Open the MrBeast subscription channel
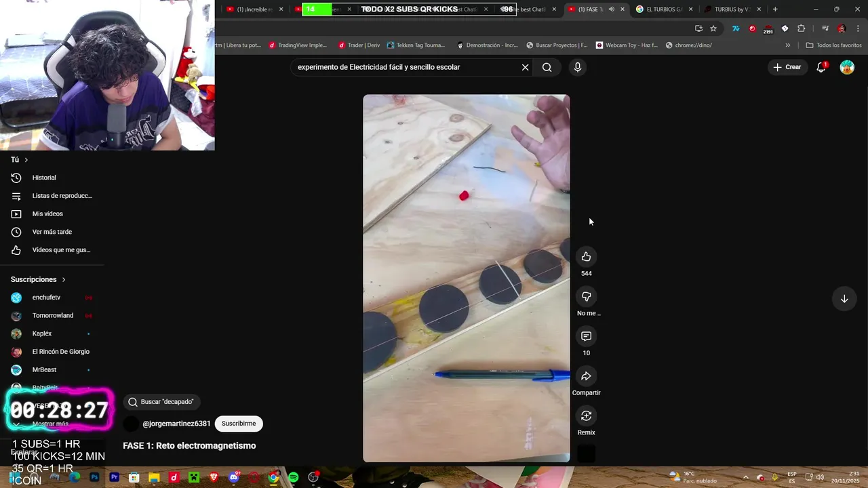The width and height of the screenshot is (868, 488). (52, 370)
